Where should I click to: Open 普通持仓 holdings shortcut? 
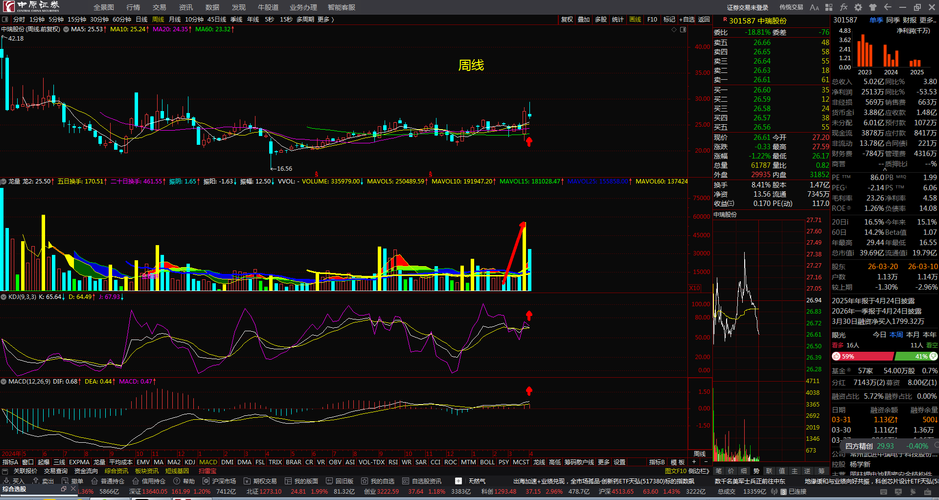click(x=107, y=481)
